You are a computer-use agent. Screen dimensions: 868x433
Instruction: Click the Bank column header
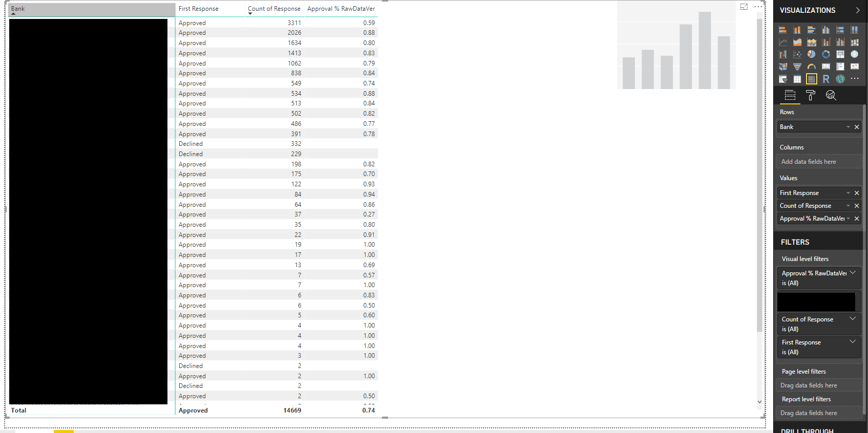92,9
